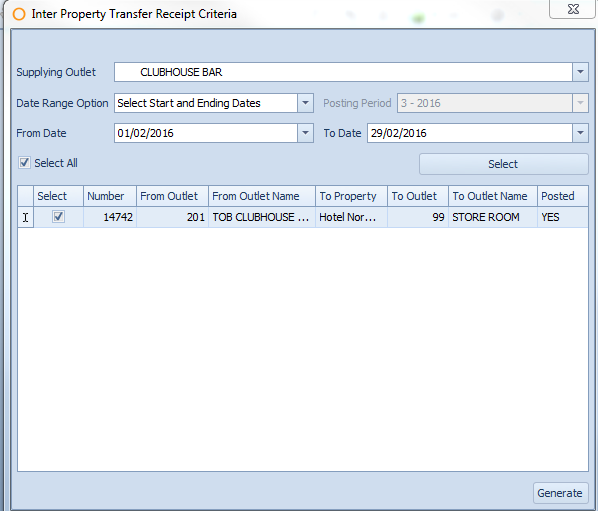Viewport: 598px width, 513px height.
Task: Click inside the From Date field
Action: 206,133
